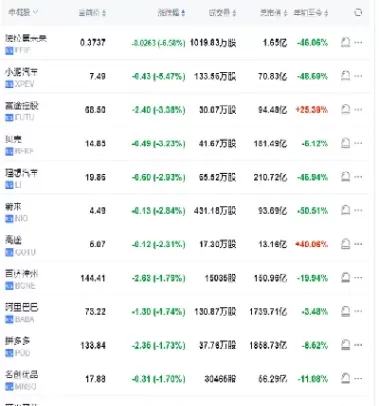Open more options dots in the 14.85 row

click(358, 143)
